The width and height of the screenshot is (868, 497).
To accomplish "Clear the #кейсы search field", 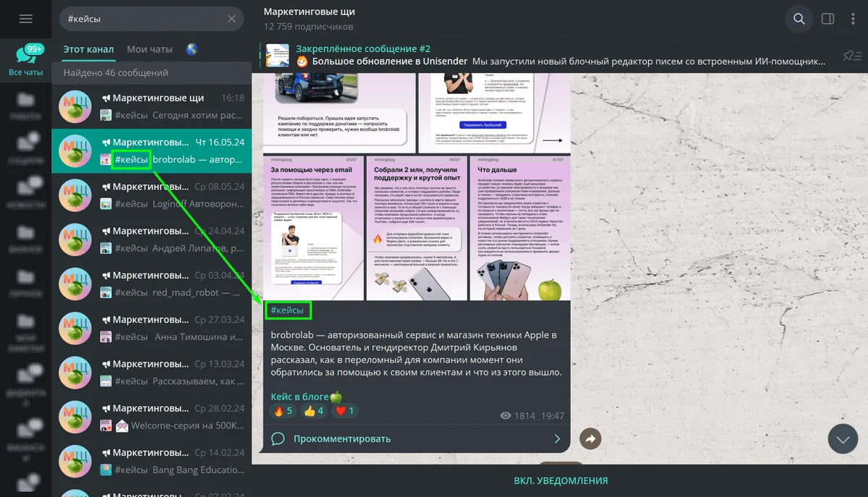I will click(231, 20).
